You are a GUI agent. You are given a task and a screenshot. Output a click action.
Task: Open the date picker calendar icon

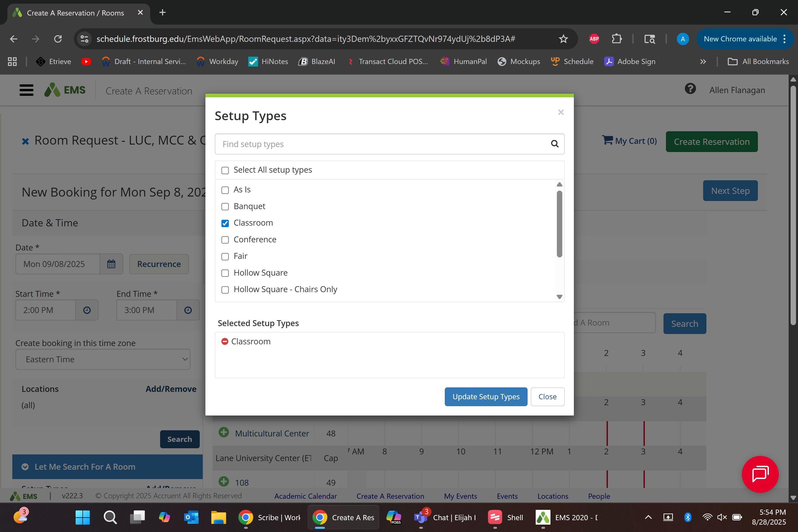tap(111, 264)
